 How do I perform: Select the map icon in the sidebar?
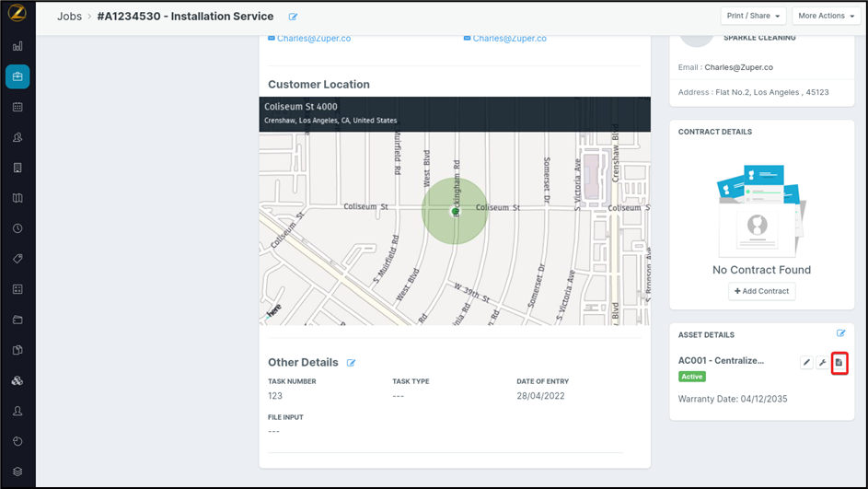(x=17, y=198)
